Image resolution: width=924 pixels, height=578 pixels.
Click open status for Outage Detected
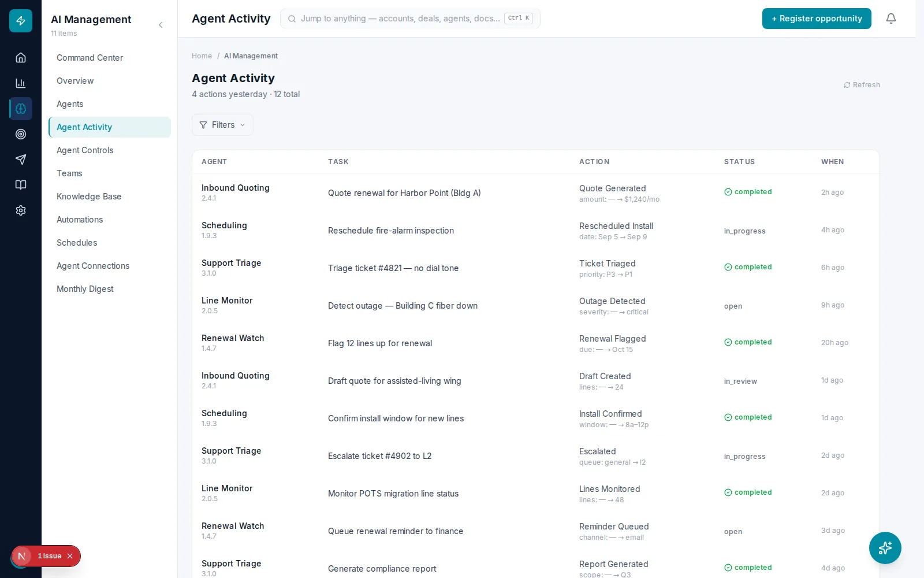(733, 306)
